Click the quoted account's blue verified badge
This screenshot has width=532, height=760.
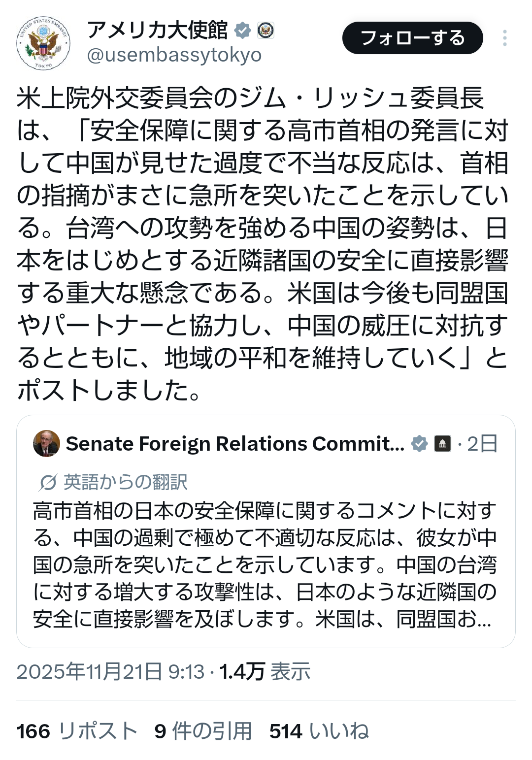pyautogui.click(x=419, y=444)
